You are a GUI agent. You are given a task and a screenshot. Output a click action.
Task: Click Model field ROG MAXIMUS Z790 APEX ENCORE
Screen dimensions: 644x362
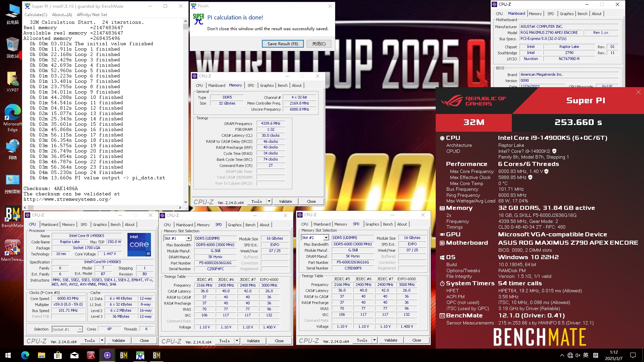coord(551,33)
